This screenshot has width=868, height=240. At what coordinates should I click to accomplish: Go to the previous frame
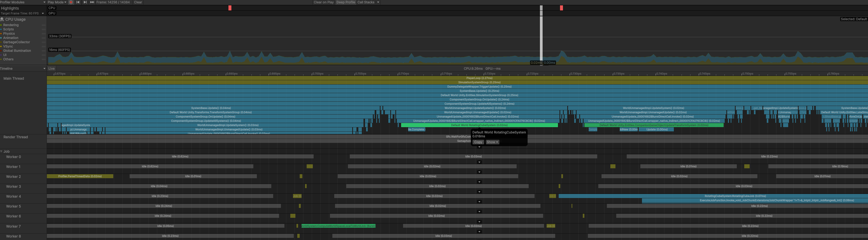(x=78, y=2)
